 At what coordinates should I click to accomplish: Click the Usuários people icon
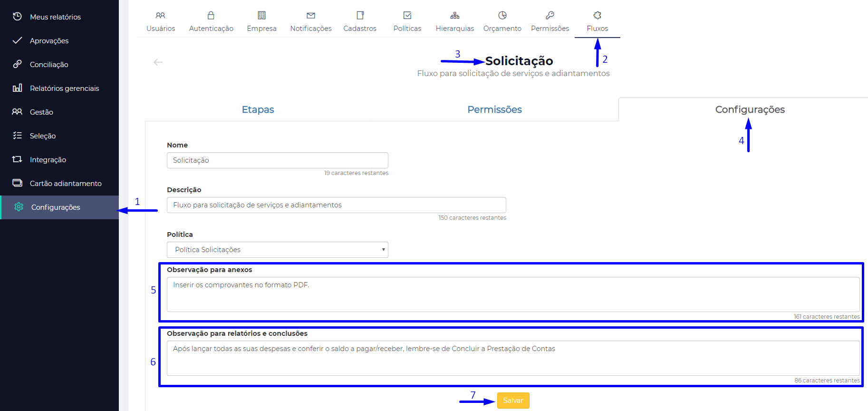pyautogui.click(x=161, y=16)
